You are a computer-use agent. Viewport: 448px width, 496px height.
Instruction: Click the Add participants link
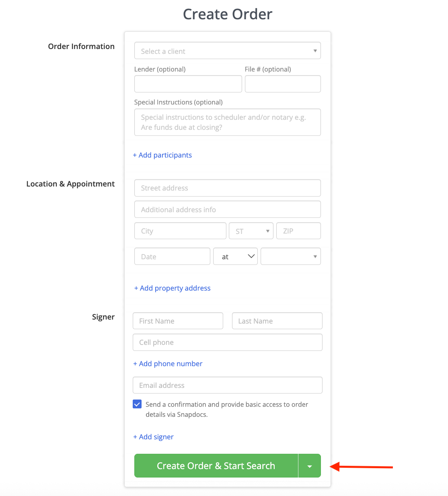(162, 155)
